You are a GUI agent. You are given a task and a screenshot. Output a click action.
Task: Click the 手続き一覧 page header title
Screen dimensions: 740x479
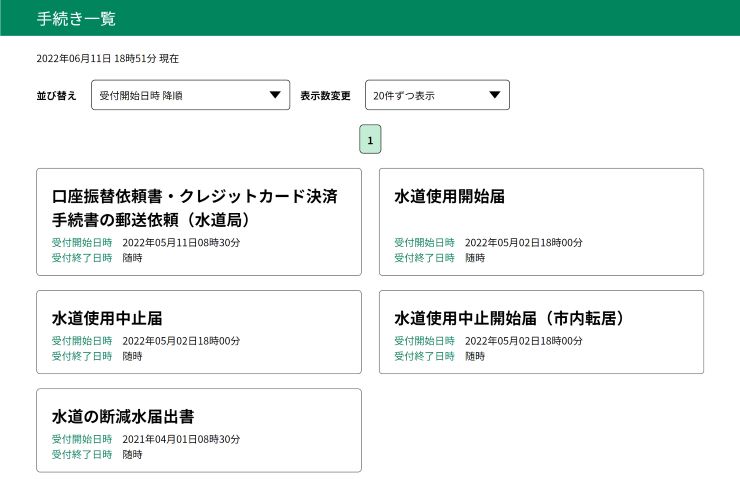pyautogui.click(x=76, y=18)
